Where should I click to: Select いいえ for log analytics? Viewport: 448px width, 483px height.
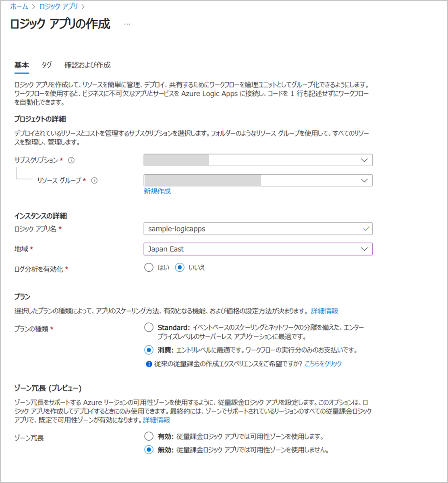point(180,267)
